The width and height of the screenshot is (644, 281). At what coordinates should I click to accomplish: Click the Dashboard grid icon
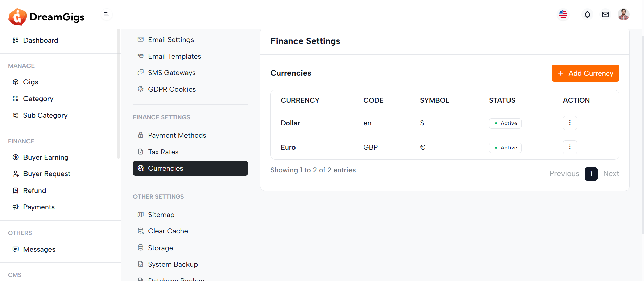coord(16,40)
